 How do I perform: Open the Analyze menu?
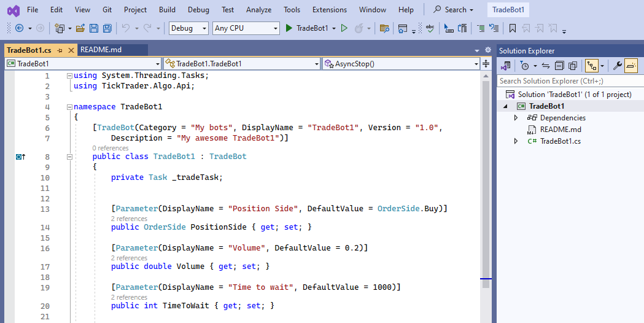[x=258, y=10]
